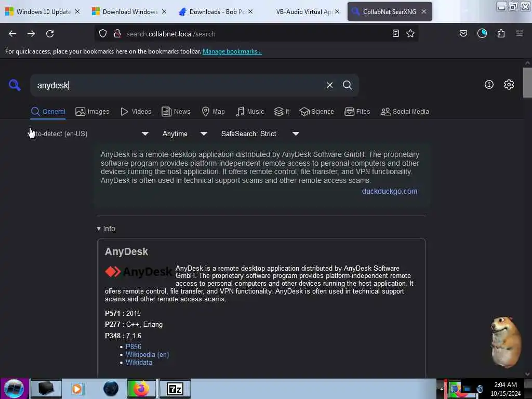Open the Wikidata link
Image resolution: width=532 pixels, height=399 pixels.
coord(139,362)
